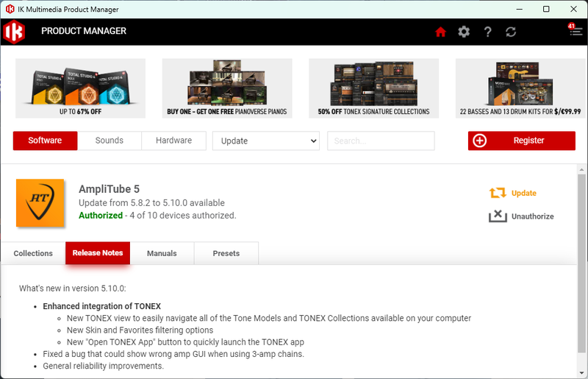The image size is (588, 379).
Task: Open the Manuals tab
Action: (x=162, y=253)
